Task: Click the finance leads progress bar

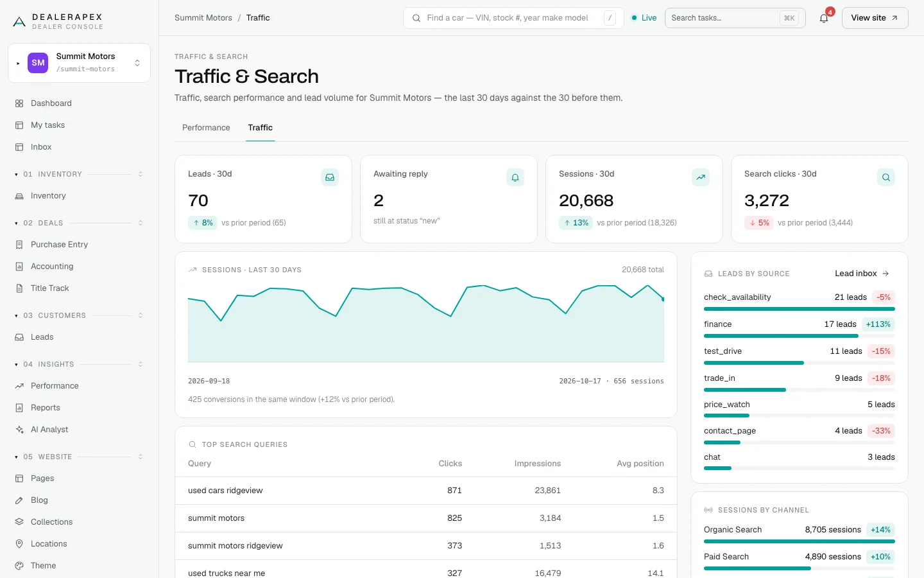Action: tap(800, 336)
